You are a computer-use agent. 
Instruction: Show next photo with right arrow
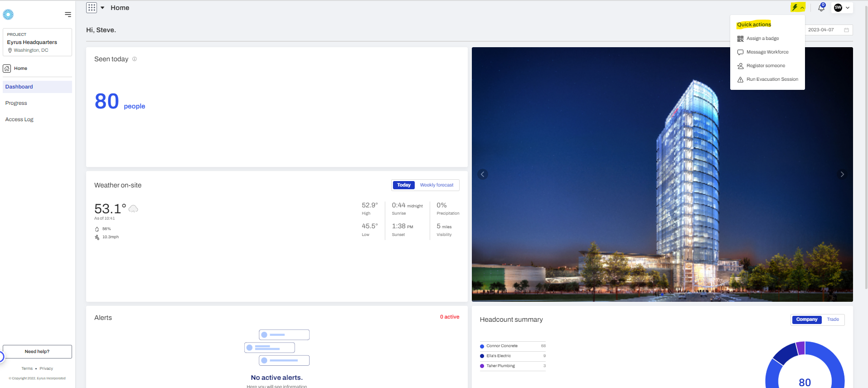coord(842,174)
